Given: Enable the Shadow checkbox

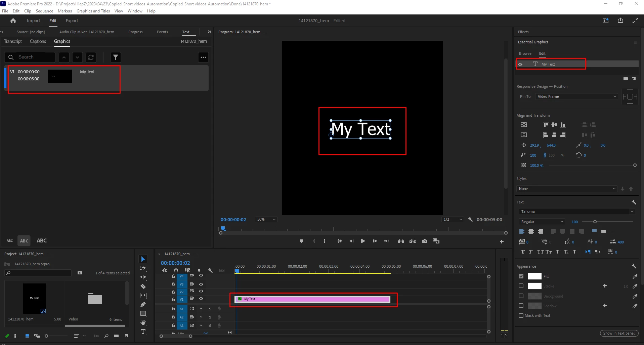Looking at the screenshot, I should pos(521,306).
